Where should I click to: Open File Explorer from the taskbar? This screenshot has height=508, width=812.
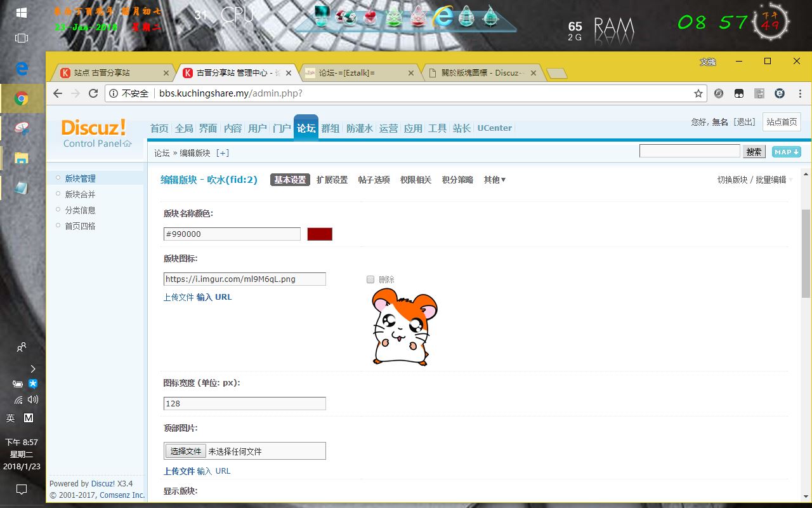22,158
